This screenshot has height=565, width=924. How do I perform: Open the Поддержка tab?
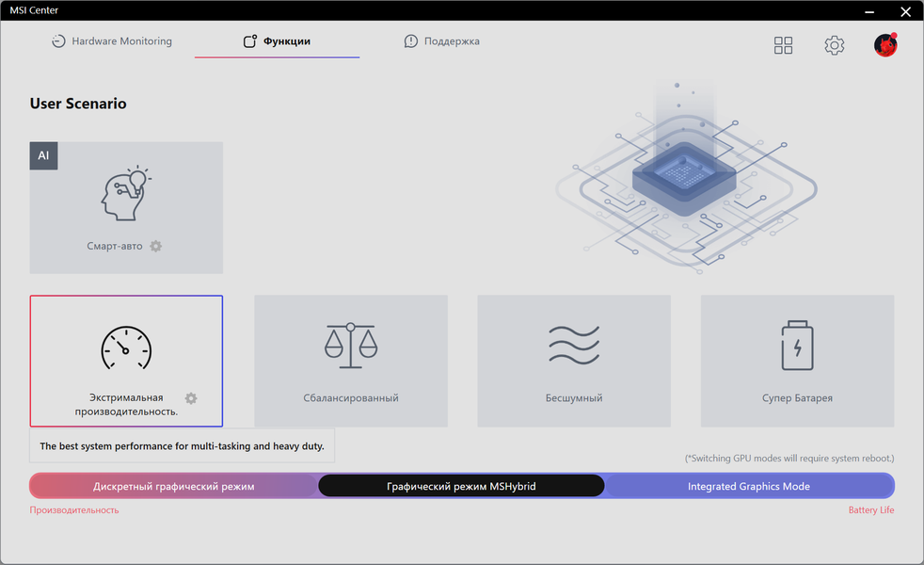coord(442,41)
